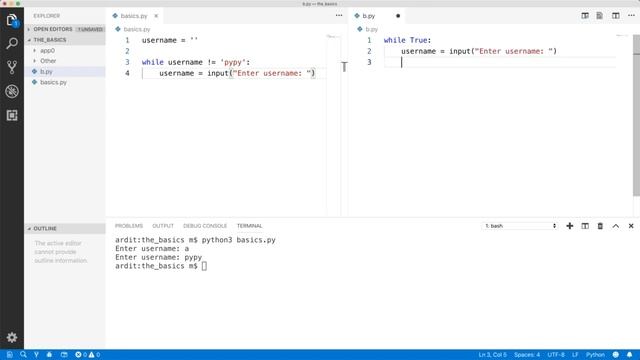Viewport: 640px width, 360px height.
Task: Open notifications bell in status bar
Action: tap(629, 355)
